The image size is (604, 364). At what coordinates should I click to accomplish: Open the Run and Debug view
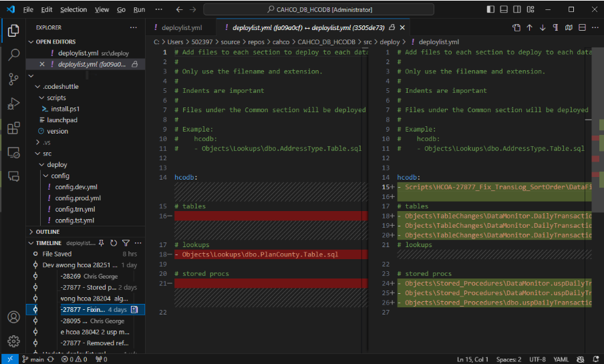(13, 104)
